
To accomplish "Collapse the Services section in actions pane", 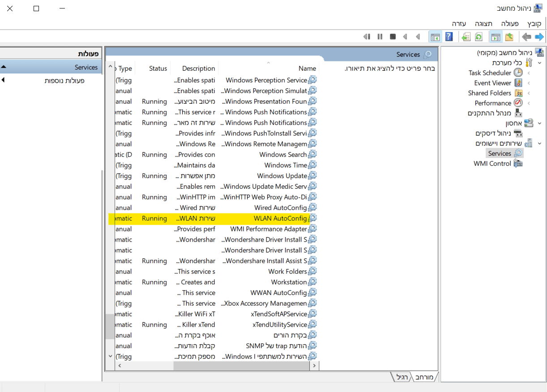I will 4,67.
